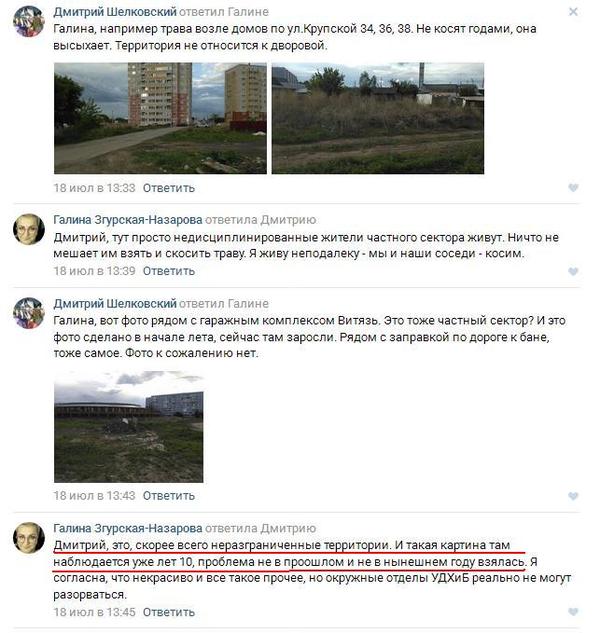Like Galina's 13:39 comment heart
The height and width of the screenshot is (633, 600).
click(x=573, y=271)
